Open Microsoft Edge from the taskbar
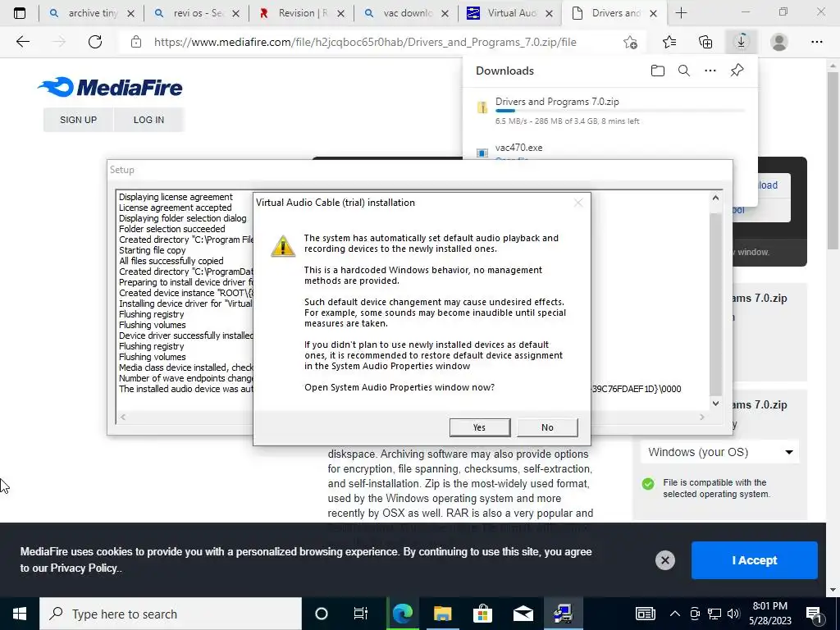This screenshot has height=630, width=840. click(x=402, y=614)
